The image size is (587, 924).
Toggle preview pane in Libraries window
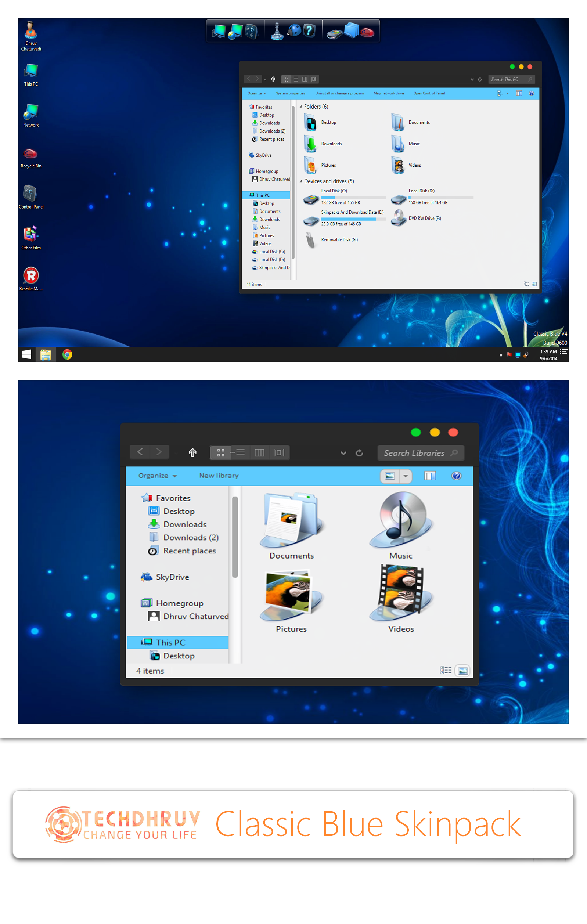pyautogui.click(x=430, y=476)
